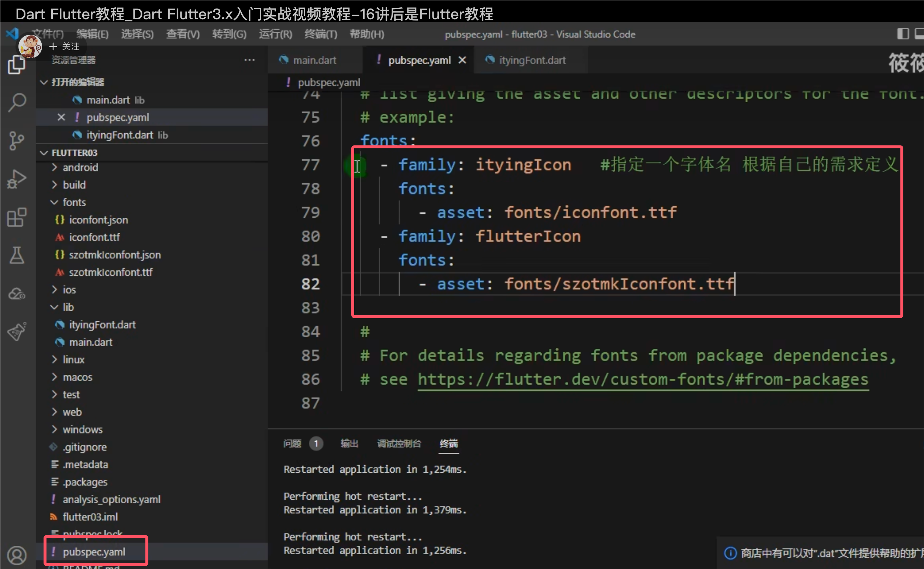This screenshot has width=924, height=569.
Task: Open the 编辑(E) menu
Action: (x=93, y=34)
